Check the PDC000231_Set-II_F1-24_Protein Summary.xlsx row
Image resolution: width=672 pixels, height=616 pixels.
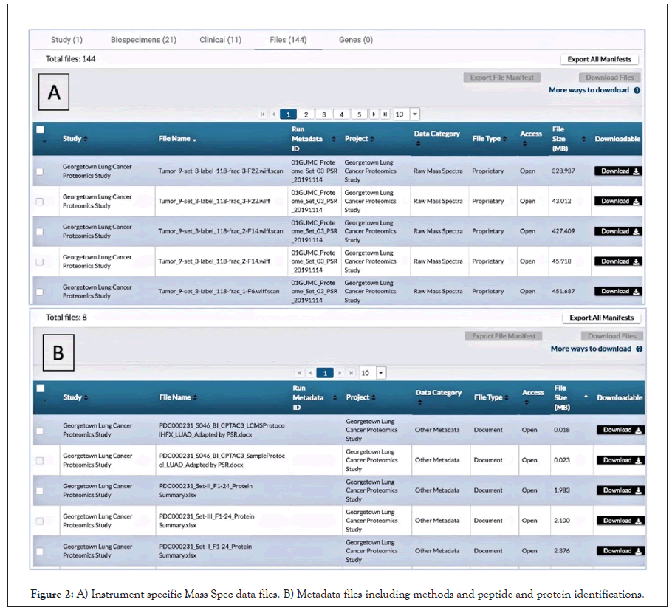tap(40, 490)
